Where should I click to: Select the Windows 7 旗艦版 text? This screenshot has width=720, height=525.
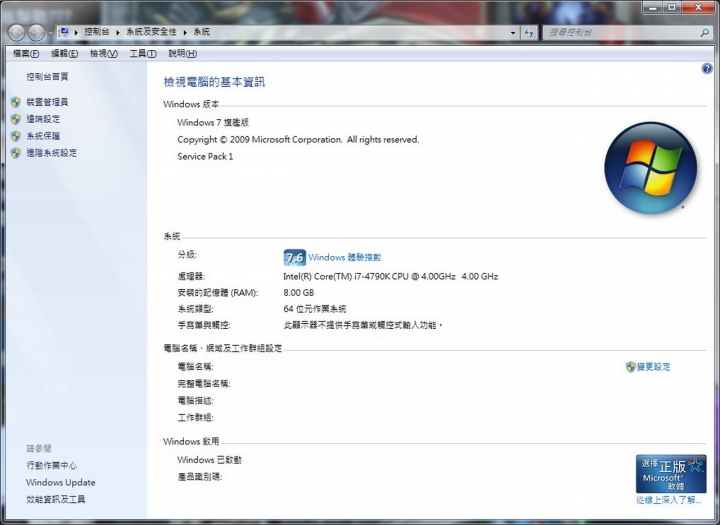(x=213, y=123)
